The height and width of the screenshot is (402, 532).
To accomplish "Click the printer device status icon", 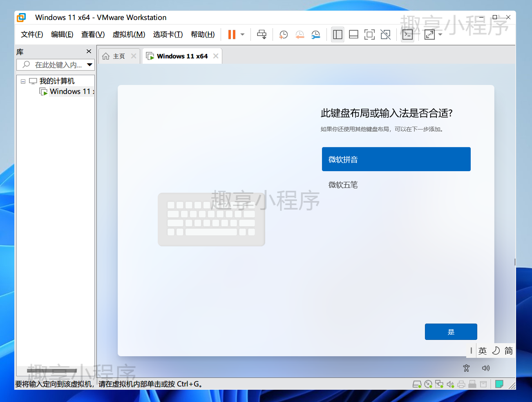I will (x=461, y=384).
